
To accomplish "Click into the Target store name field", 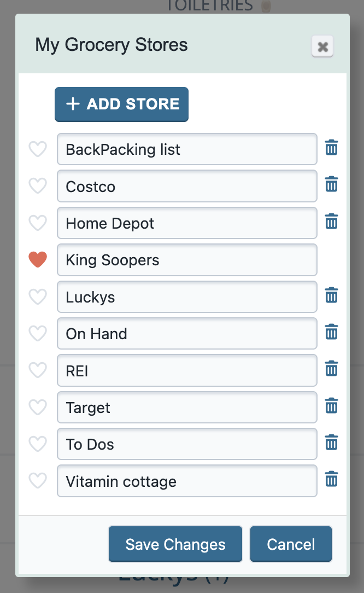I will tap(187, 408).
